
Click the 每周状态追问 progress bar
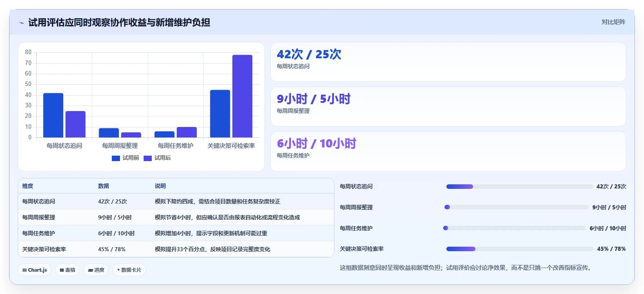pos(519,187)
